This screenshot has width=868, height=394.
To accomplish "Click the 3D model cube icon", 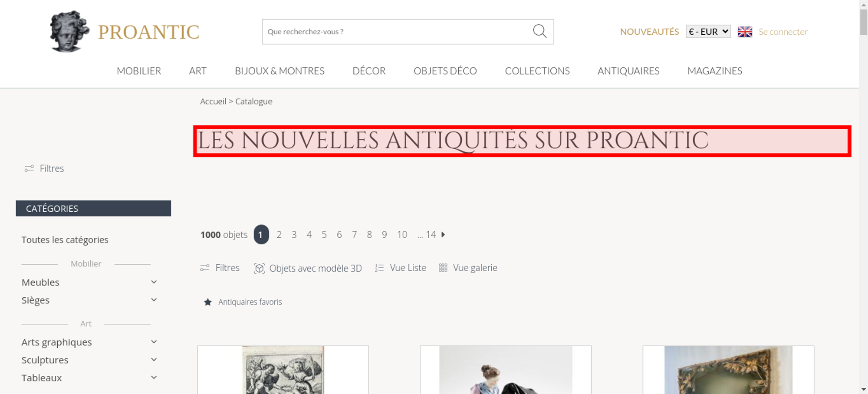I will (x=259, y=268).
